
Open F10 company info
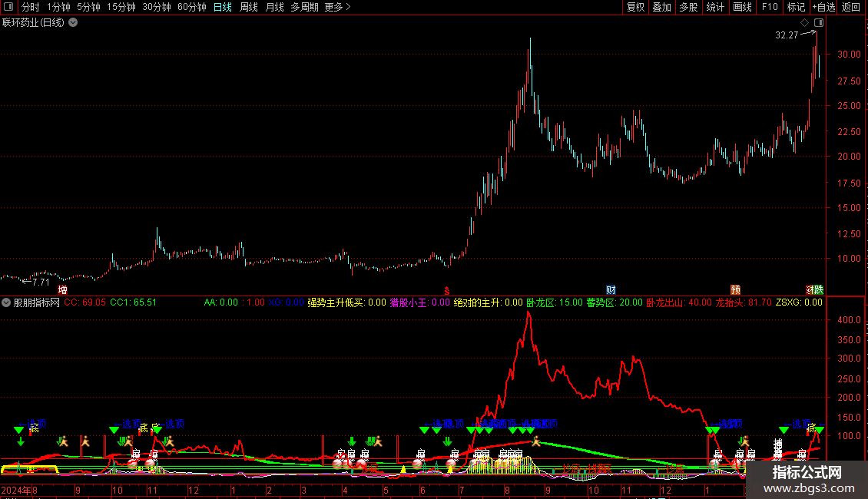click(x=770, y=7)
